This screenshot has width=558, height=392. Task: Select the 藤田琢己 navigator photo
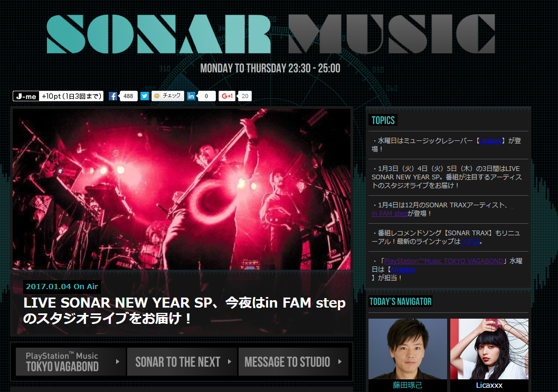[408, 349]
